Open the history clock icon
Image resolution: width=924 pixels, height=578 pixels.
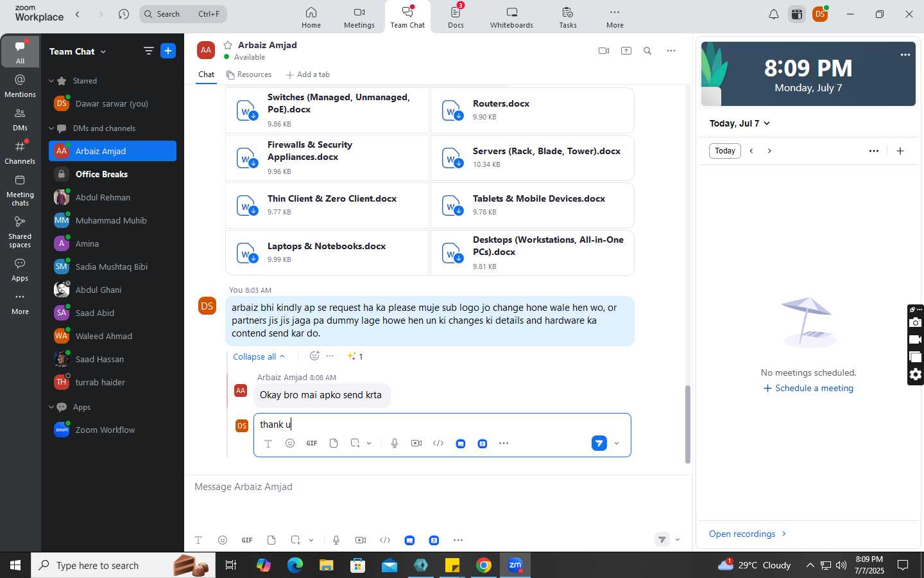124,14
